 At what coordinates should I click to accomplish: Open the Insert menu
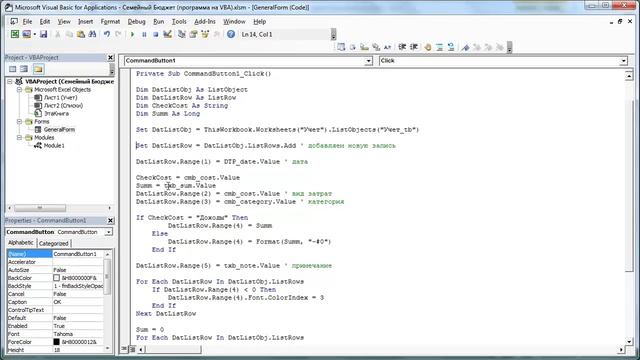pyautogui.click(x=85, y=22)
